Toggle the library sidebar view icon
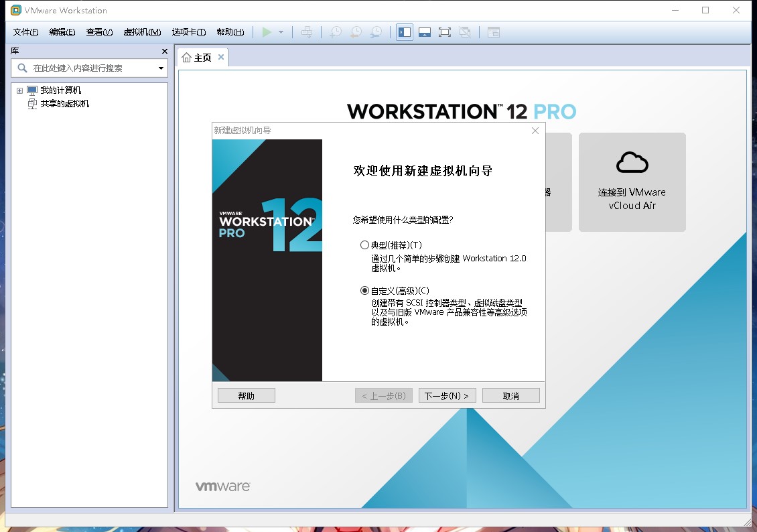 click(405, 32)
